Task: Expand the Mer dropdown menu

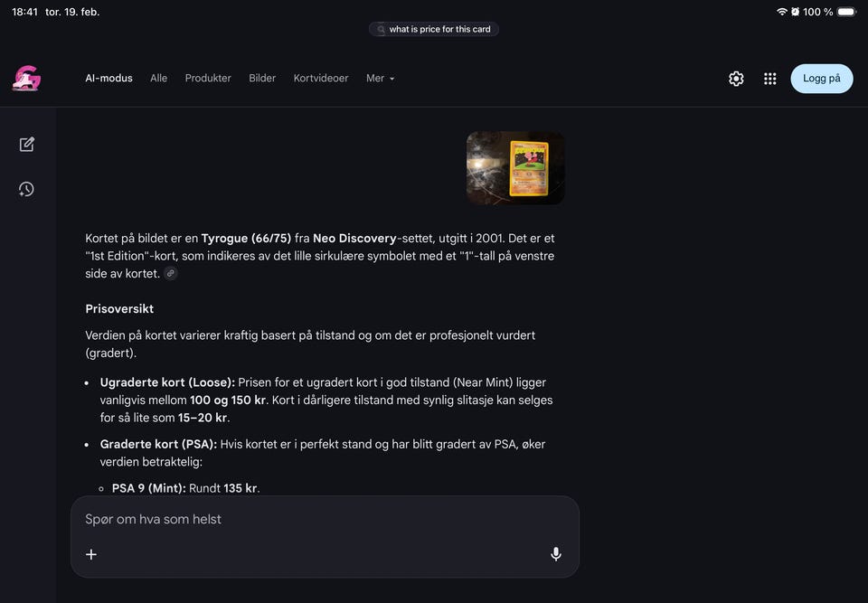Action: coord(381,79)
